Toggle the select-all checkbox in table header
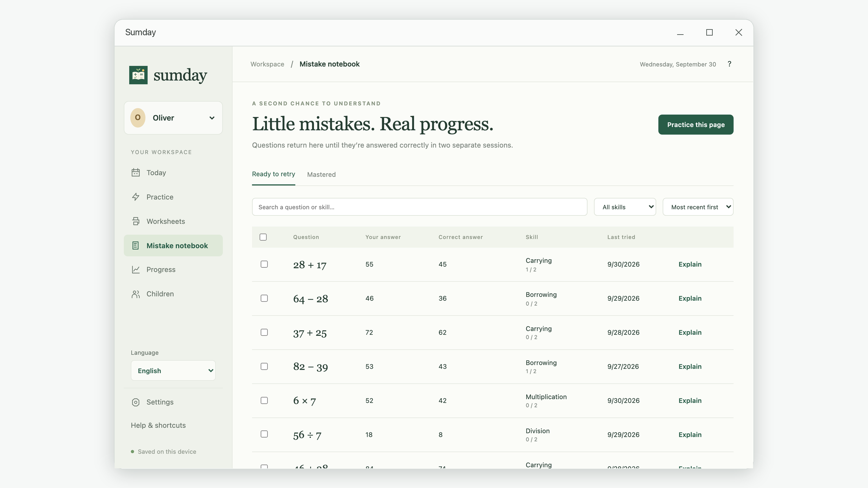The image size is (868, 488). coord(263,237)
